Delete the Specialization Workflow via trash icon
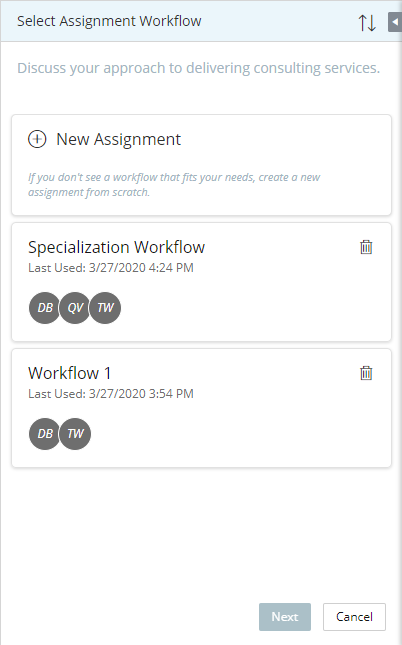The width and height of the screenshot is (402, 645). [x=366, y=247]
